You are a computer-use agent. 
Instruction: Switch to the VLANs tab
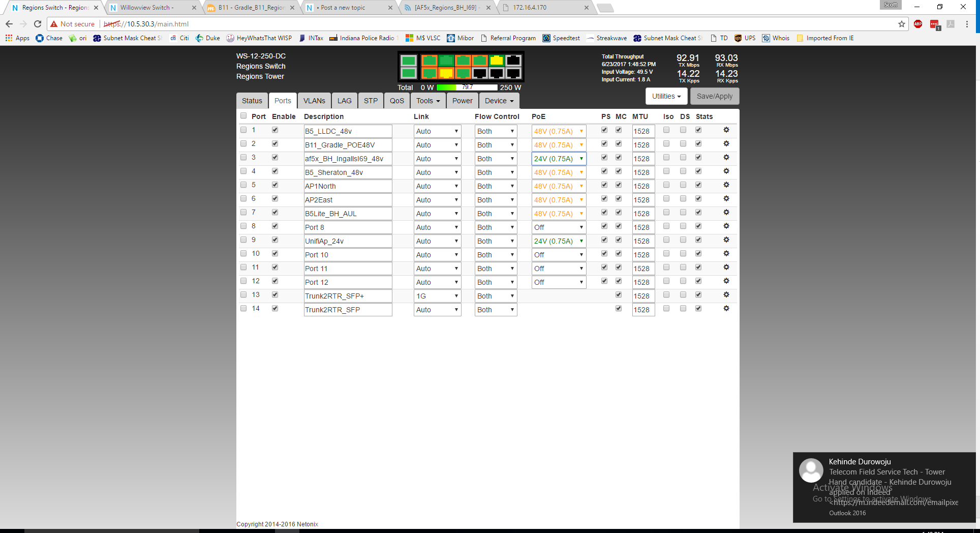[x=314, y=101]
